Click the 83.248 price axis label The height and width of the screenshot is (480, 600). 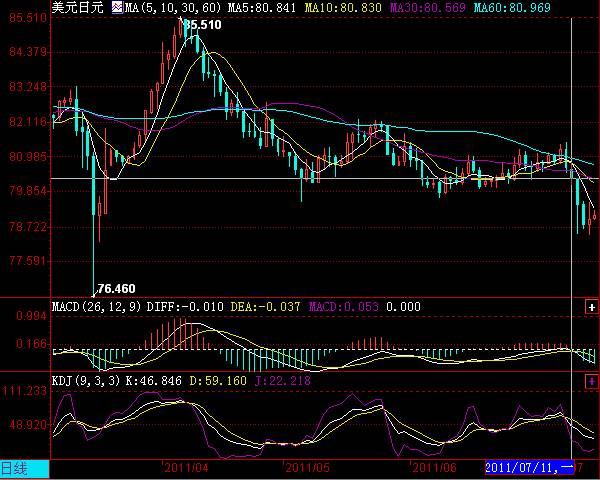pos(28,87)
